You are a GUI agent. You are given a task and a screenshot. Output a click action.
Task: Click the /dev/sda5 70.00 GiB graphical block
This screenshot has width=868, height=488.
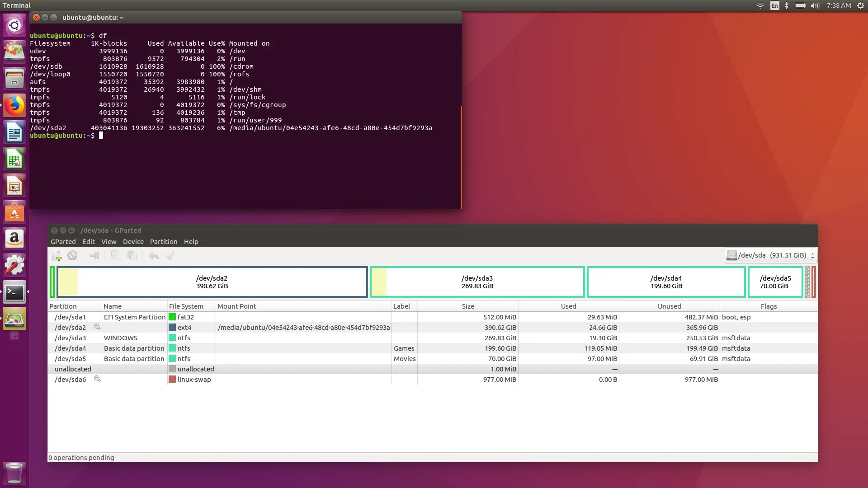[x=775, y=282]
